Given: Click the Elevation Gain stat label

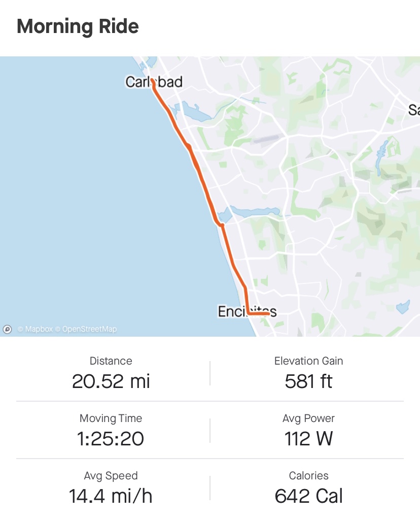Looking at the screenshot, I should click(308, 361).
